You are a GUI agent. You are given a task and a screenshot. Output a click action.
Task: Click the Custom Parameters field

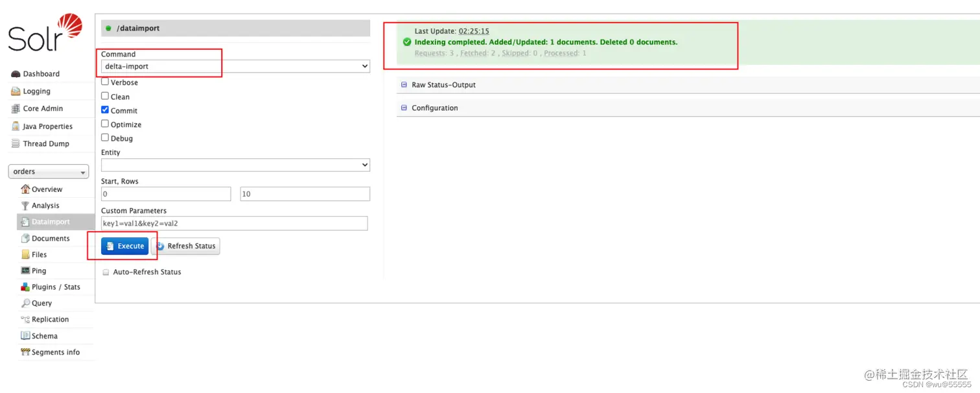235,223
